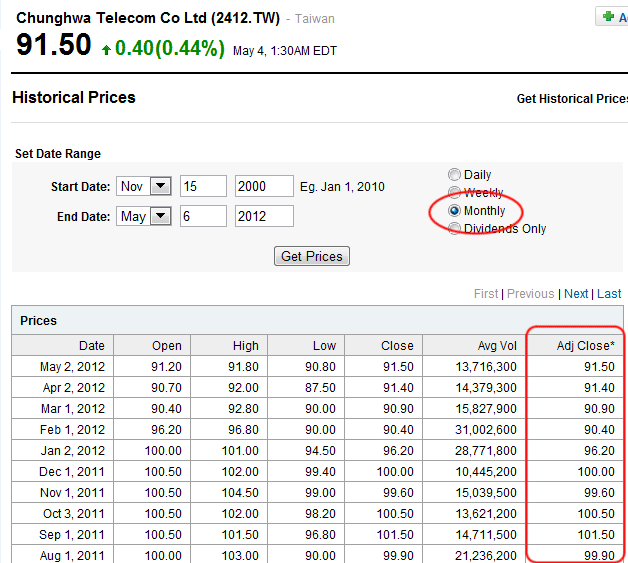Screen dimensions: 628x563
Task: Select the Weekly radio button
Action: [x=455, y=193]
